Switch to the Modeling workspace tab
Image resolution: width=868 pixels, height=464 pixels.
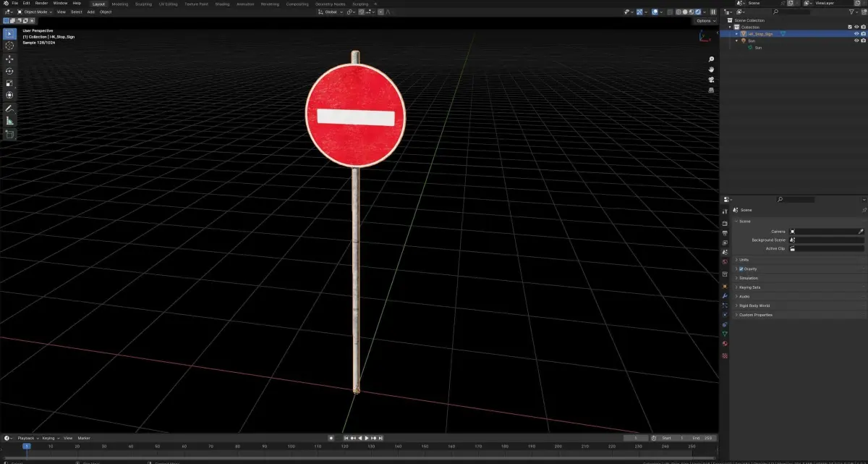119,4
